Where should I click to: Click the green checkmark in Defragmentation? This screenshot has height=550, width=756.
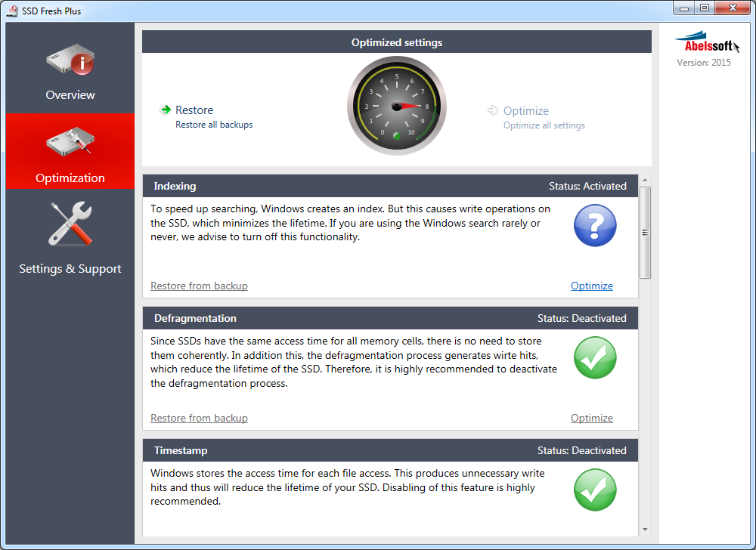[595, 358]
